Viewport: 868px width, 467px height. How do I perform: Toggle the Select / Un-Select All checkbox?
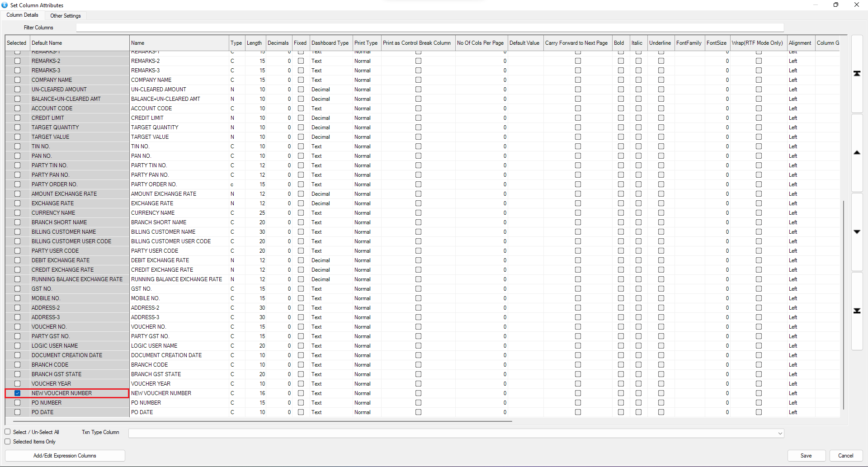coord(8,432)
